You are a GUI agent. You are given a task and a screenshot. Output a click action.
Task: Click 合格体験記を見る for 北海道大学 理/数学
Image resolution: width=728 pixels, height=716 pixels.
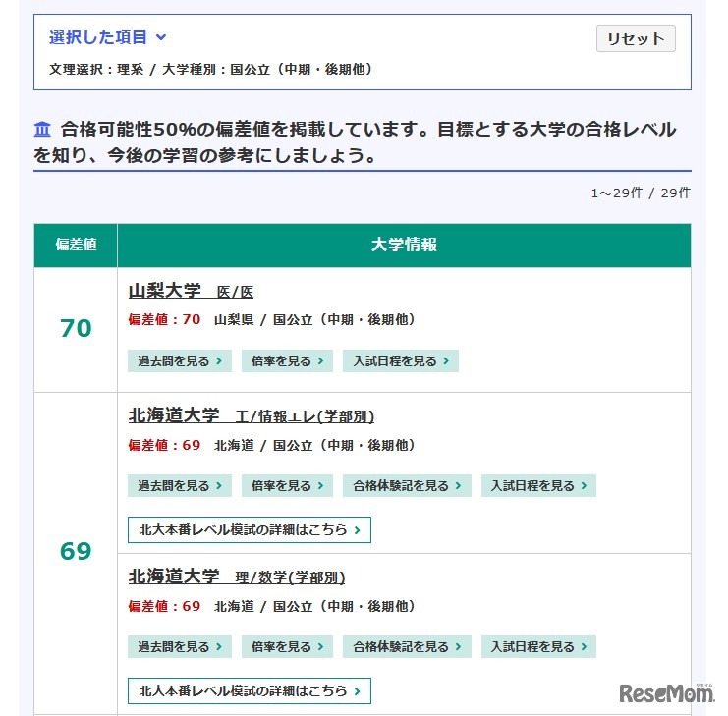pos(407,647)
